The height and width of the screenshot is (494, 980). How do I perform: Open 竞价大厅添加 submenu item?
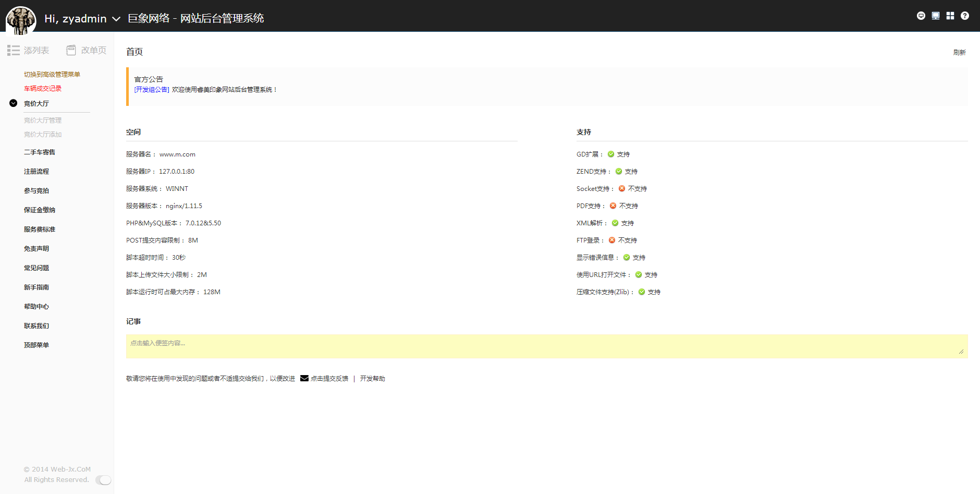click(x=43, y=135)
